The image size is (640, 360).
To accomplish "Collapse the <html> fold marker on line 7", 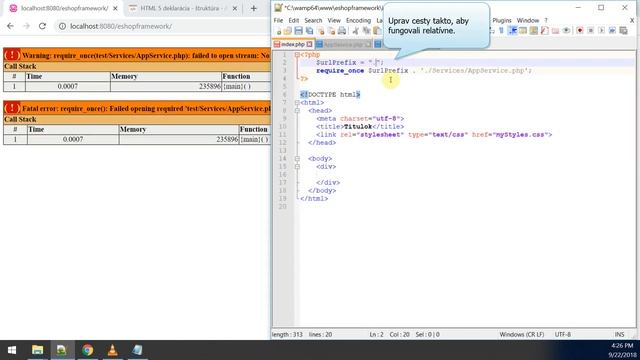I will click(x=297, y=102).
